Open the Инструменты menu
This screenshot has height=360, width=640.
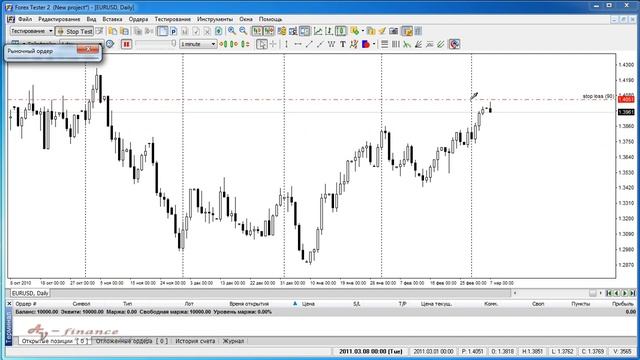pos(215,19)
